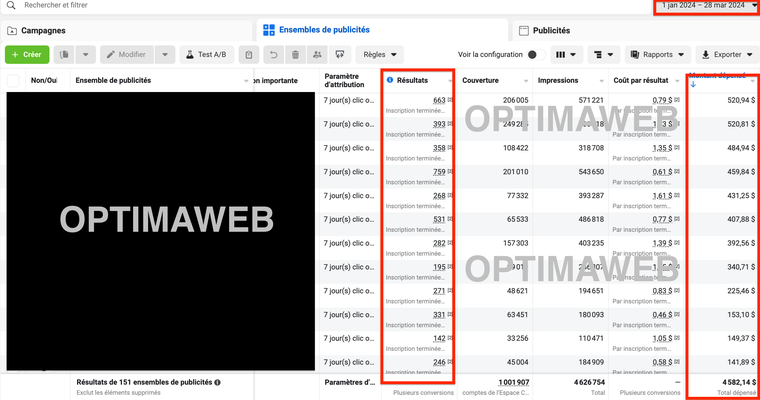The width and height of the screenshot is (760, 400).
Task: Open the Rapports menu
Action: click(x=657, y=55)
